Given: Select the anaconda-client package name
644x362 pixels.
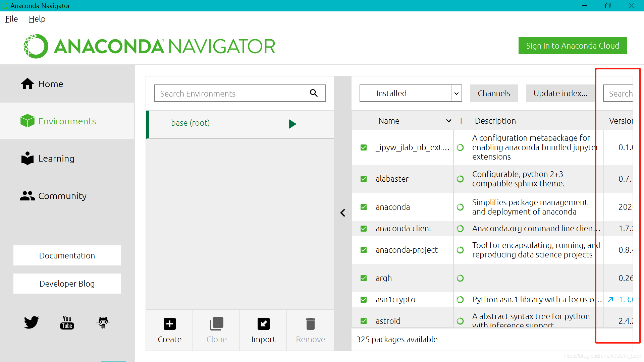Looking at the screenshot, I should point(404,229).
